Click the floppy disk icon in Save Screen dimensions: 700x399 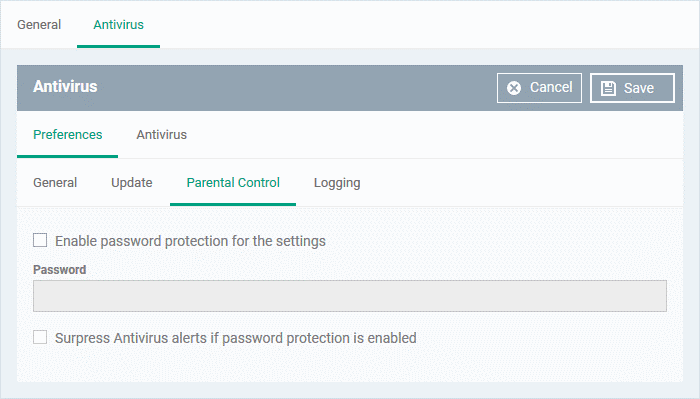pos(608,88)
